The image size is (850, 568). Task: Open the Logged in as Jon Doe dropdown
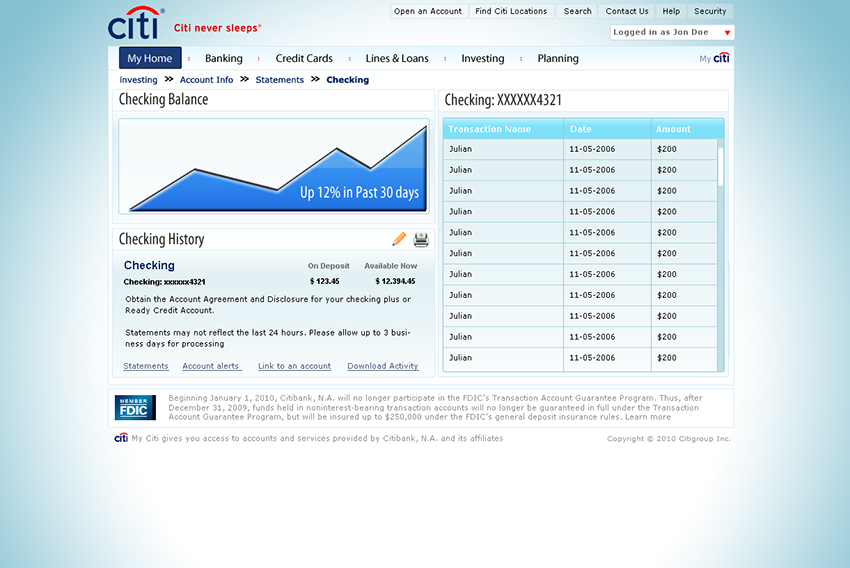[x=672, y=33]
